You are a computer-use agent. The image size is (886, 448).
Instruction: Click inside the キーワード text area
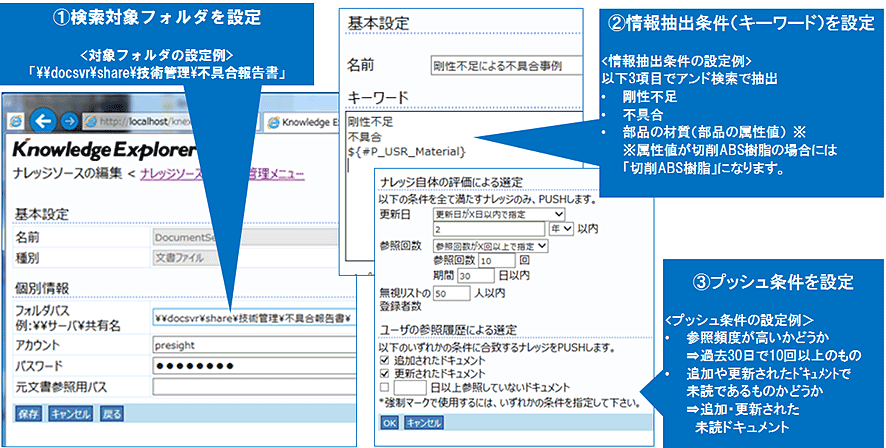coord(466,186)
